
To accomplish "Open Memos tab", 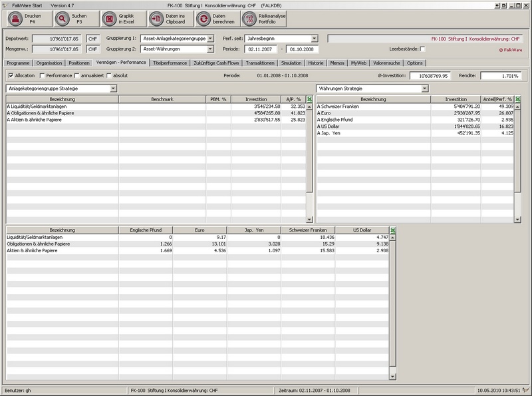I will click(337, 63).
